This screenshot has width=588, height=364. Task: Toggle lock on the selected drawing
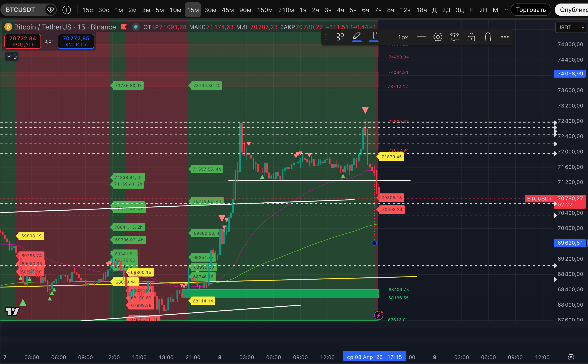[x=471, y=37]
